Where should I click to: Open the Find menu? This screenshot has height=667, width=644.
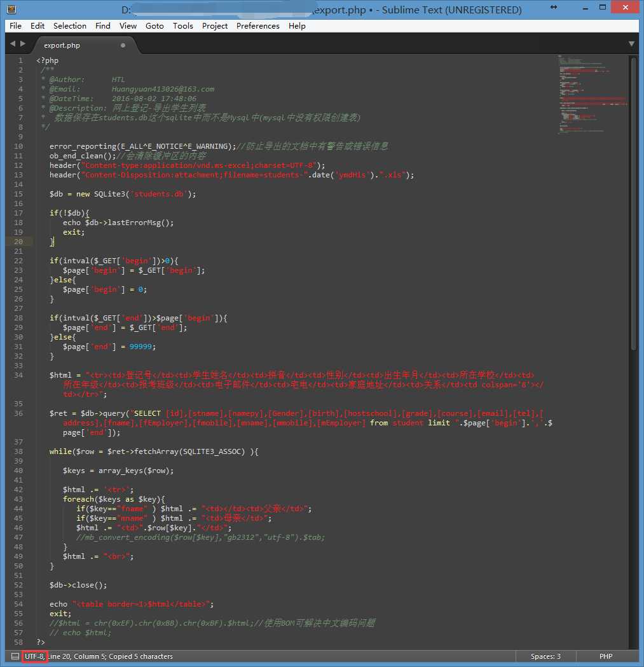[102, 26]
